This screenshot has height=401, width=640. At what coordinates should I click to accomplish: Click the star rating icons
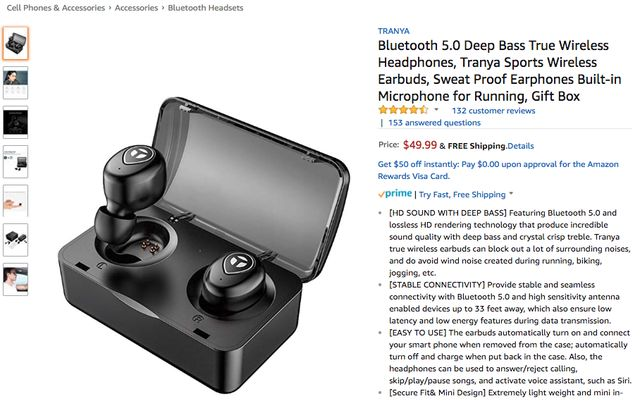coord(403,110)
